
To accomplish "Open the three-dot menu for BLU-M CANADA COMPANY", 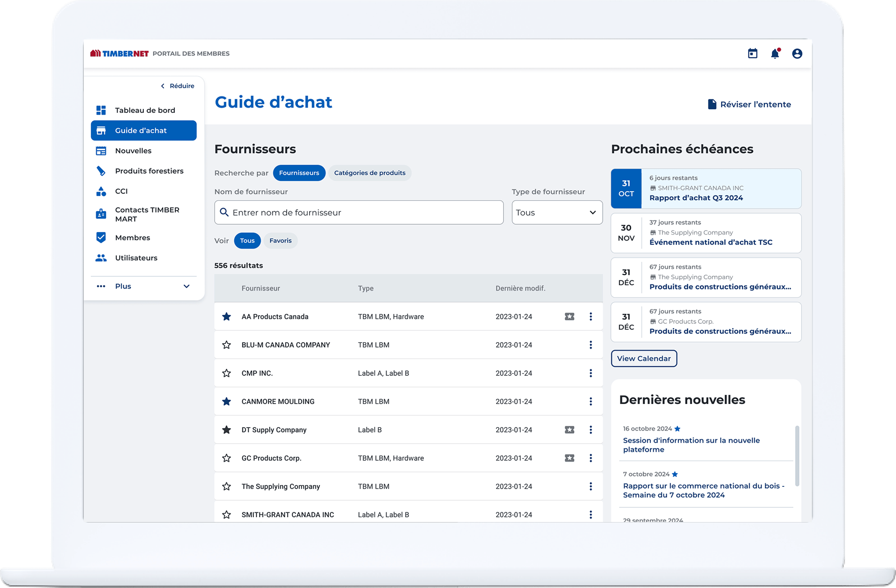I will click(591, 345).
